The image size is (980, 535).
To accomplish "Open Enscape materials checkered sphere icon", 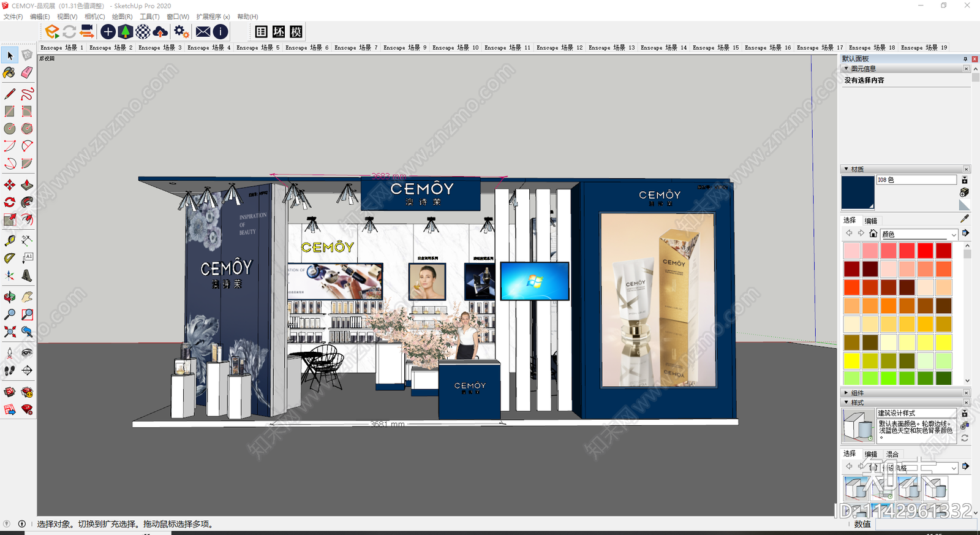I will (143, 31).
